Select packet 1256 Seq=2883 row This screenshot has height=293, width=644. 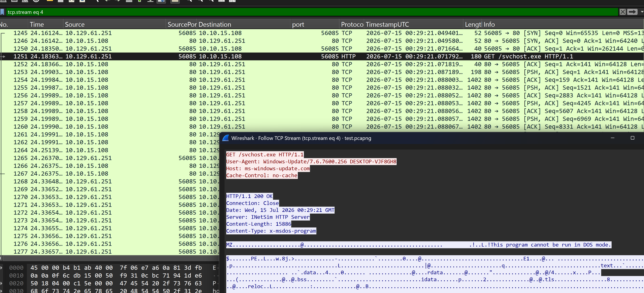tap(322, 95)
